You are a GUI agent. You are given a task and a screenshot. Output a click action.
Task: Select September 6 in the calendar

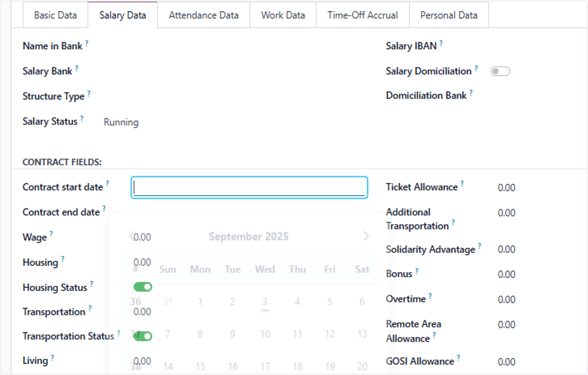362,301
